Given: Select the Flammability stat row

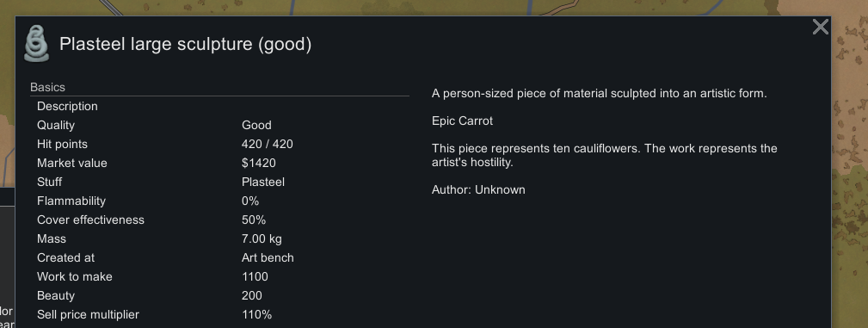Looking at the screenshot, I should (219, 201).
